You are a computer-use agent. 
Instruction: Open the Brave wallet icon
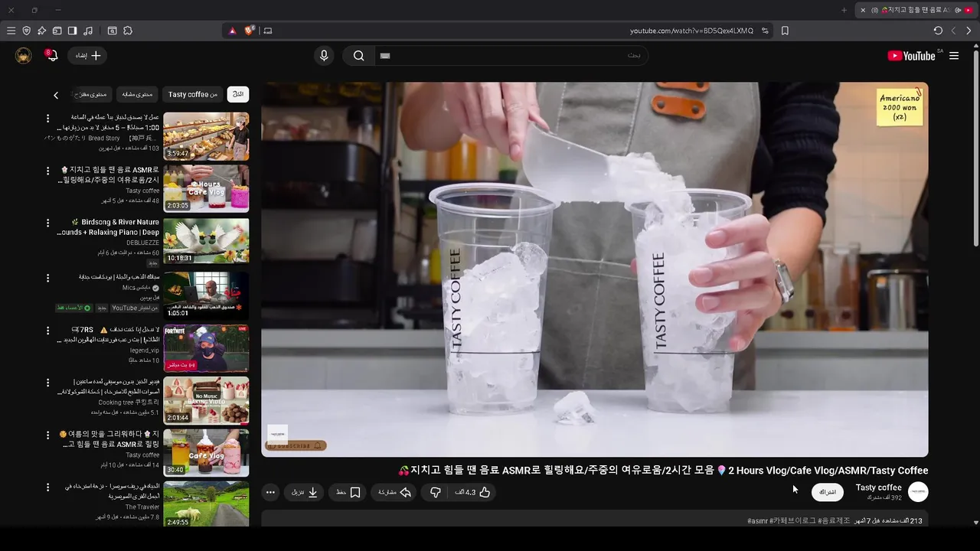tap(57, 31)
